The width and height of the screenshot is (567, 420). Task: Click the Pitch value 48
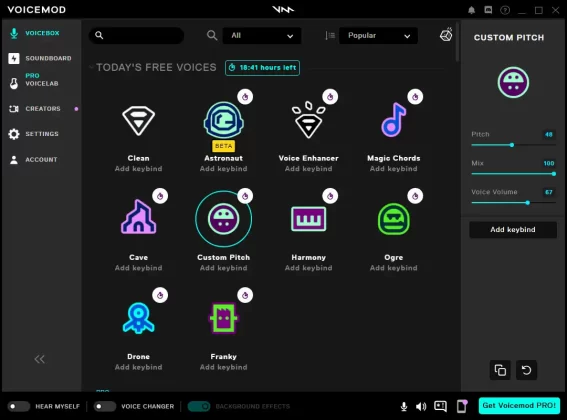click(x=549, y=135)
